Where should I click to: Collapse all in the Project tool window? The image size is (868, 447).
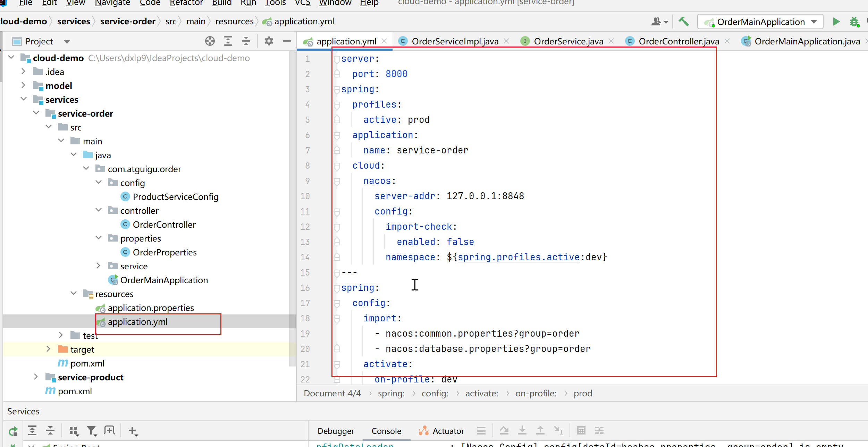point(246,41)
